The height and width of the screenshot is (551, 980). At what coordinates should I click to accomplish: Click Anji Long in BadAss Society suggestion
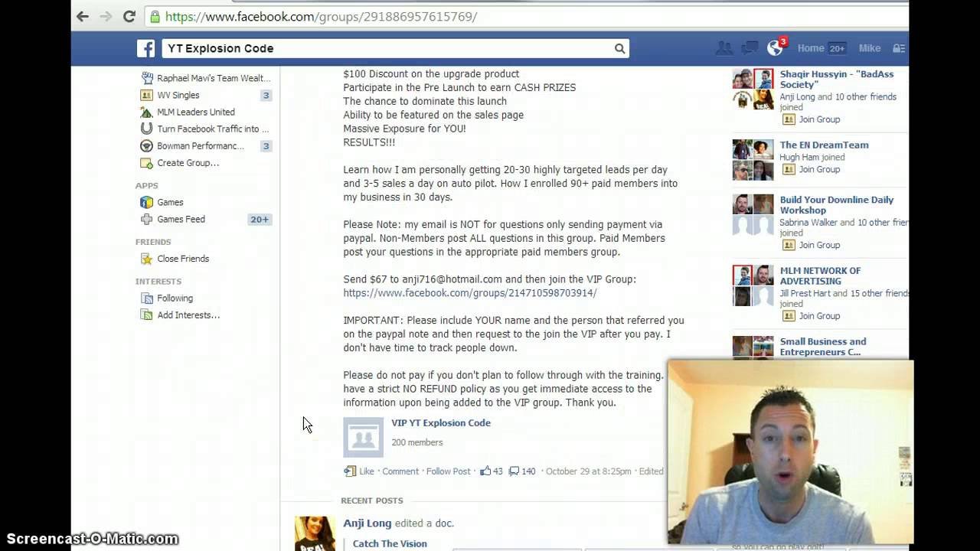click(797, 97)
